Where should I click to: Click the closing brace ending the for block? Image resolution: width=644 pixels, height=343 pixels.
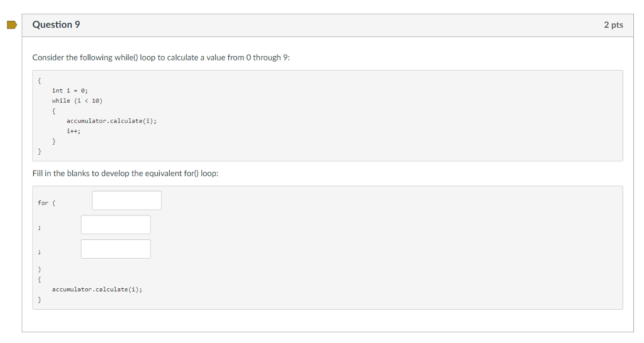click(40, 300)
